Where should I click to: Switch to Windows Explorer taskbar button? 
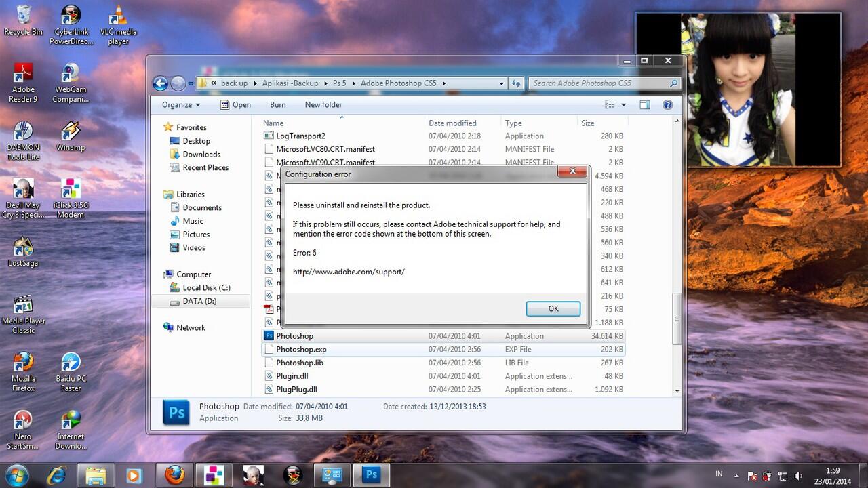point(96,475)
